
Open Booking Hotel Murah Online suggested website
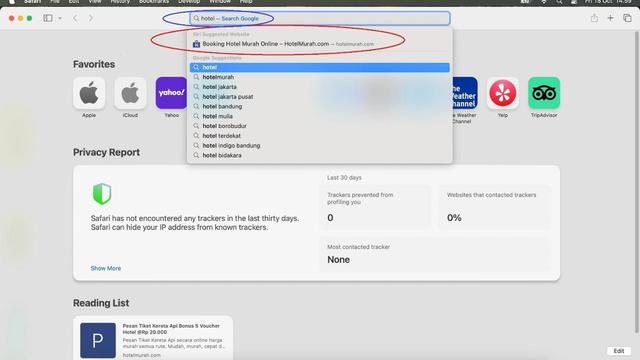tap(320, 44)
